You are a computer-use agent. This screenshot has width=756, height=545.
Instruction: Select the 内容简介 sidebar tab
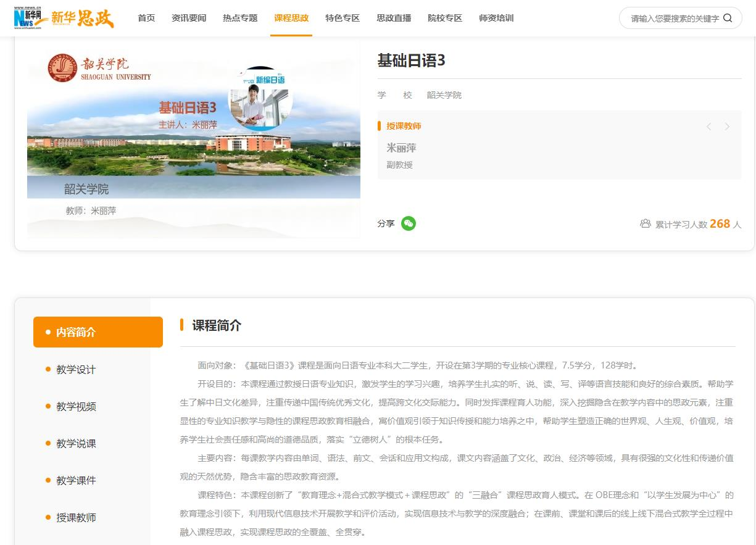(x=98, y=332)
